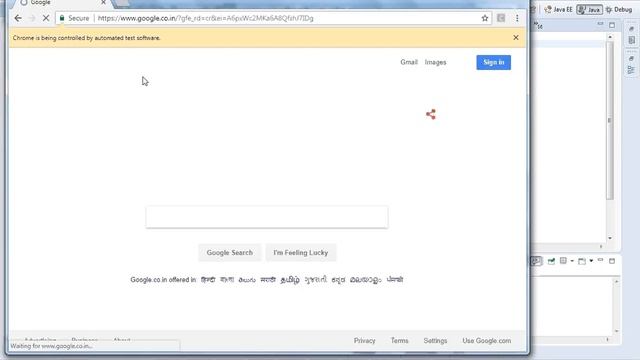Open the Images link

435,62
